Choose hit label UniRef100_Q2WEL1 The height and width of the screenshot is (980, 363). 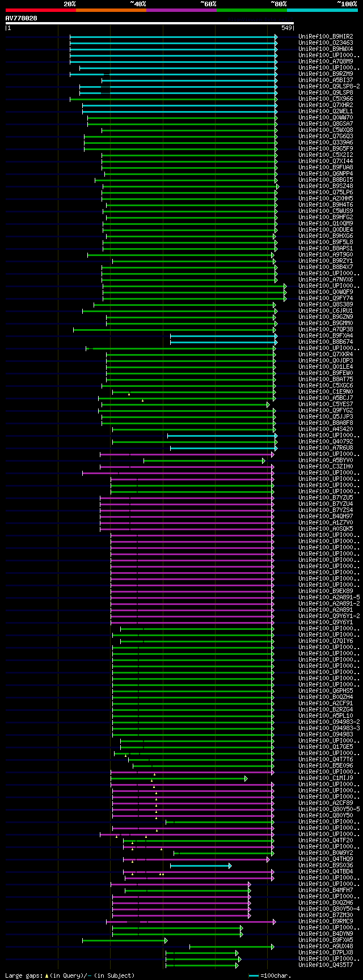(326, 112)
